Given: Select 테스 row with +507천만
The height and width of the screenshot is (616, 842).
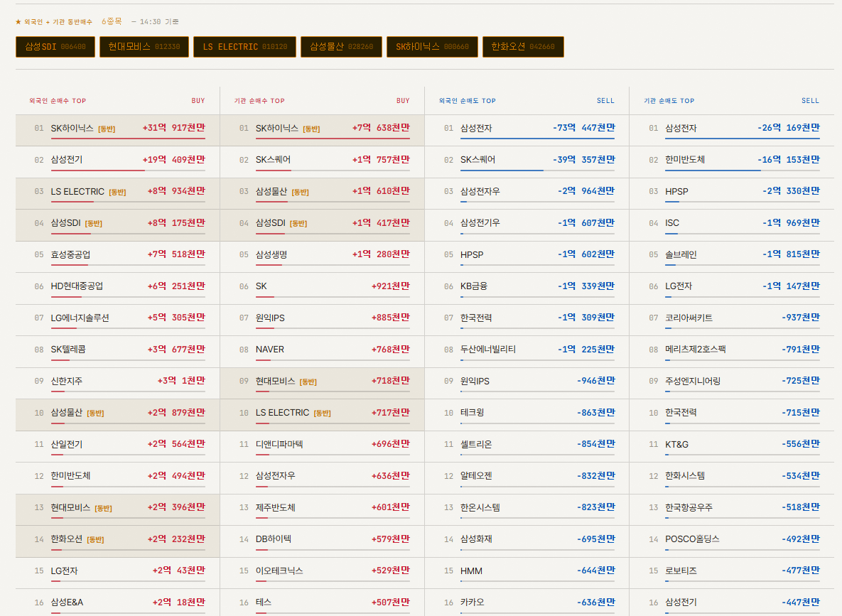Looking at the screenshot, I should 322,603.
